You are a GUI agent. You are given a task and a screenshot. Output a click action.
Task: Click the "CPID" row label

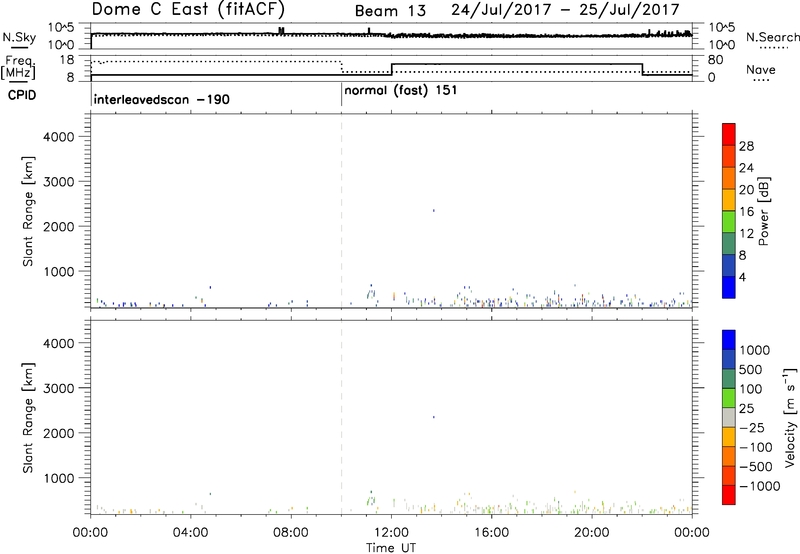[x=22, y=95]
